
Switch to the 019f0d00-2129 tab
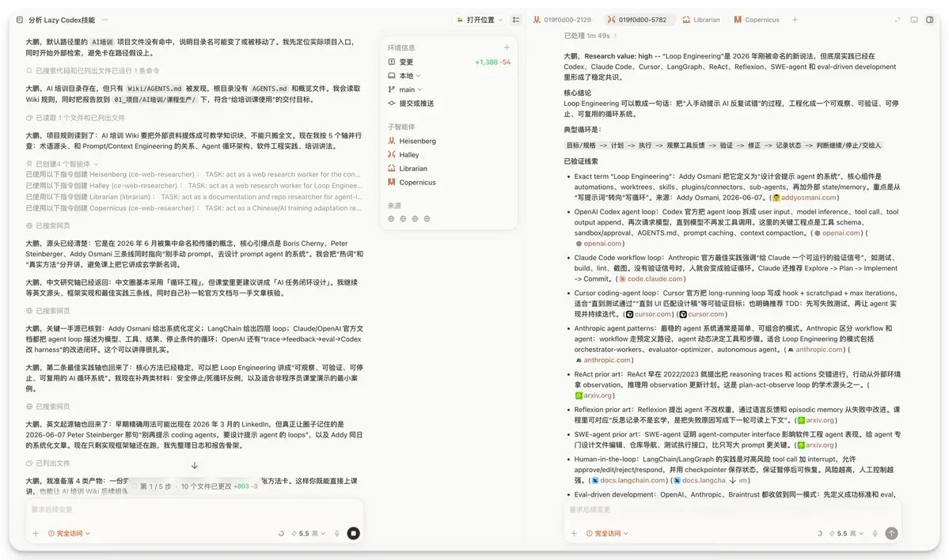pyautogui.click(x=562, y=20)
